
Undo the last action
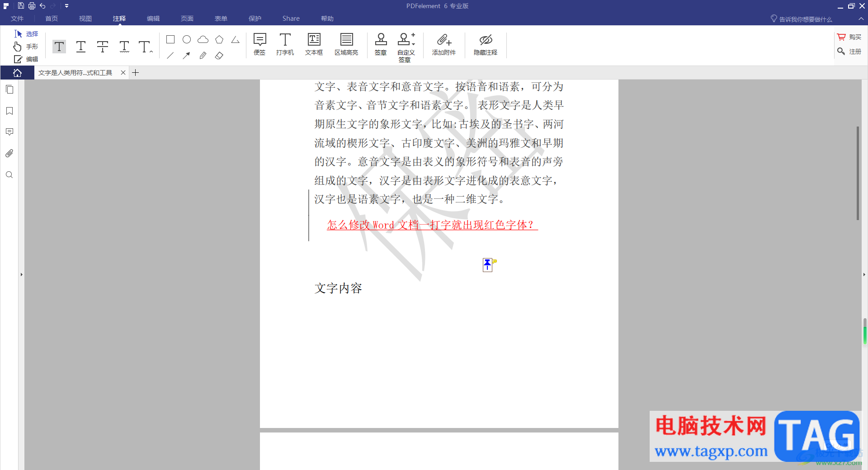(x=42, y=6)
